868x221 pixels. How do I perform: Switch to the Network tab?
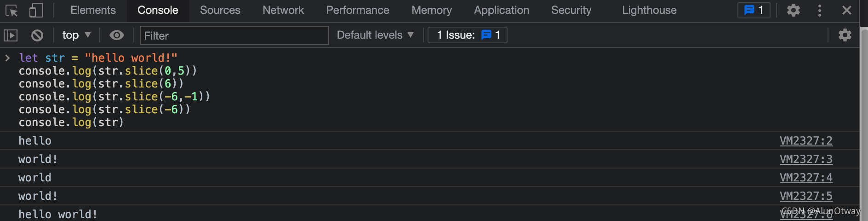coord(283,10)
